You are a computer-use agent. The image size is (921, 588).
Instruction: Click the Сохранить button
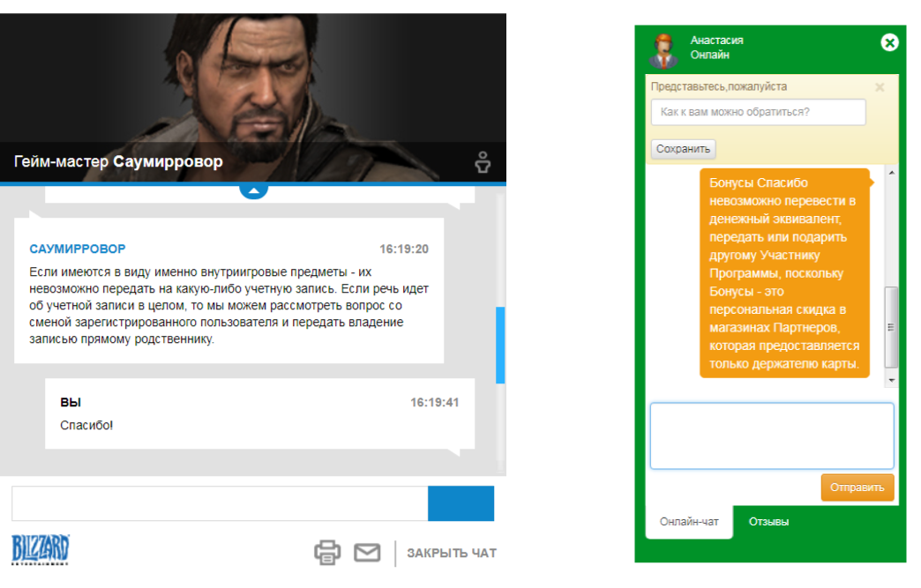point(683,149)
